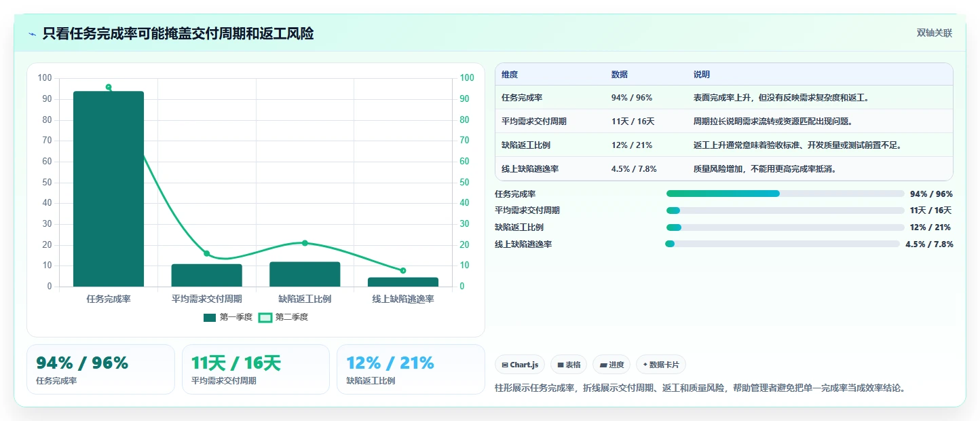Click the 11天 / 16天 KPI card

pyautogui.click(x=256, y=369)
